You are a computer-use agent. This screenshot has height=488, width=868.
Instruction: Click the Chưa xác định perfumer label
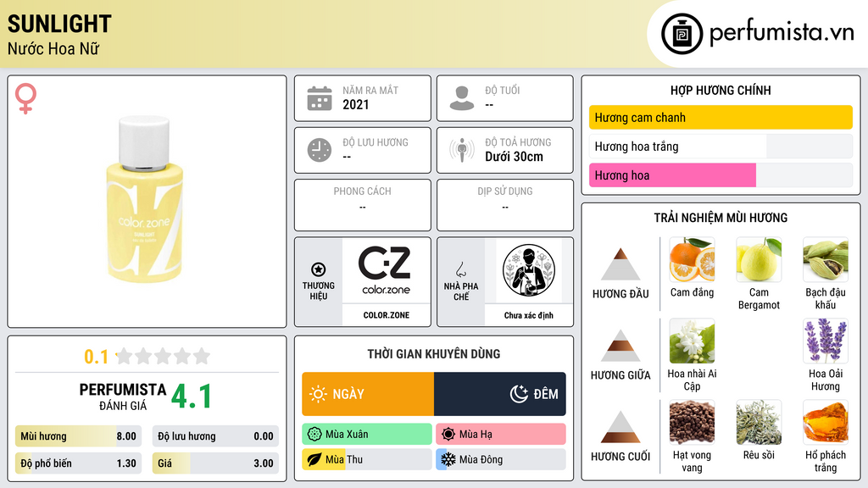point(529,315)
